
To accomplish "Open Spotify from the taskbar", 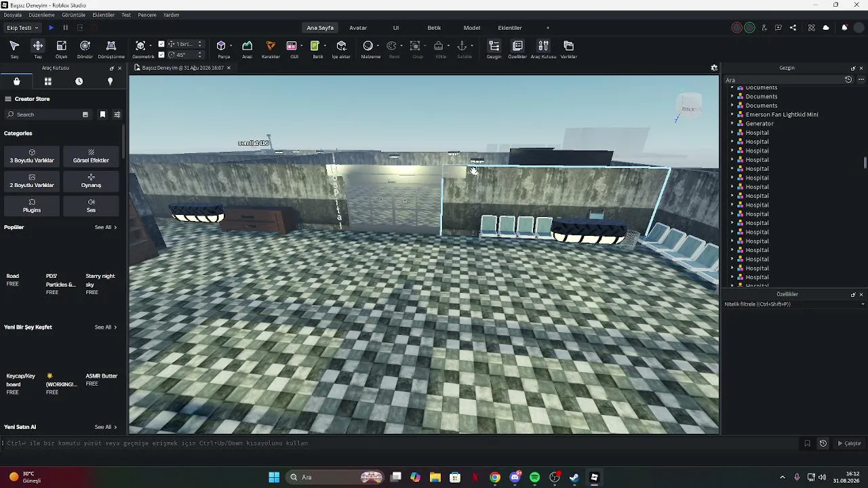I will pyautogui.click(x=534, y=477).
